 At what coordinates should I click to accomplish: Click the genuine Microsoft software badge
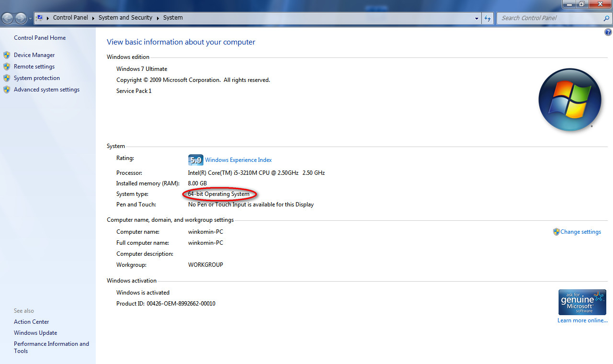point(582,302)
